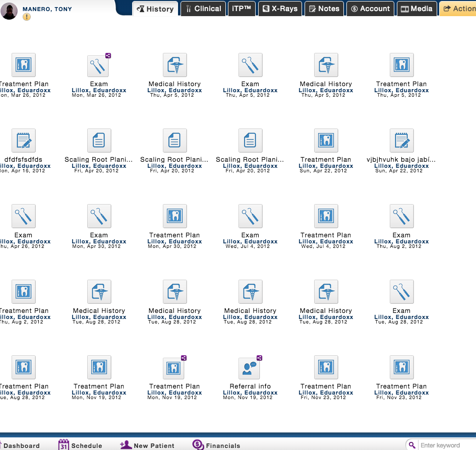Open Treatment Plan dated Sun, Apr 22, 2012
Image resolution: width=476 pixels, height=450 pixels.
(x=326, y=141)
